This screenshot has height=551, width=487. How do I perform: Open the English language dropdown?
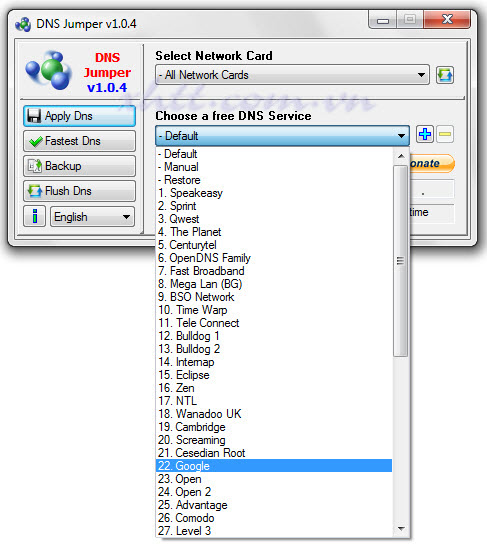(92, 217)
